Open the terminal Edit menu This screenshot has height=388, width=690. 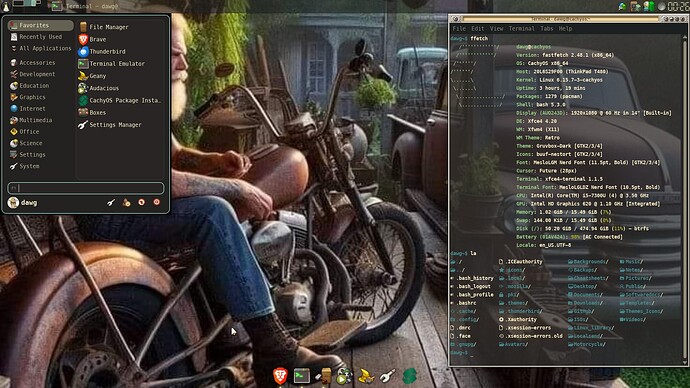[x=477, y=29]
